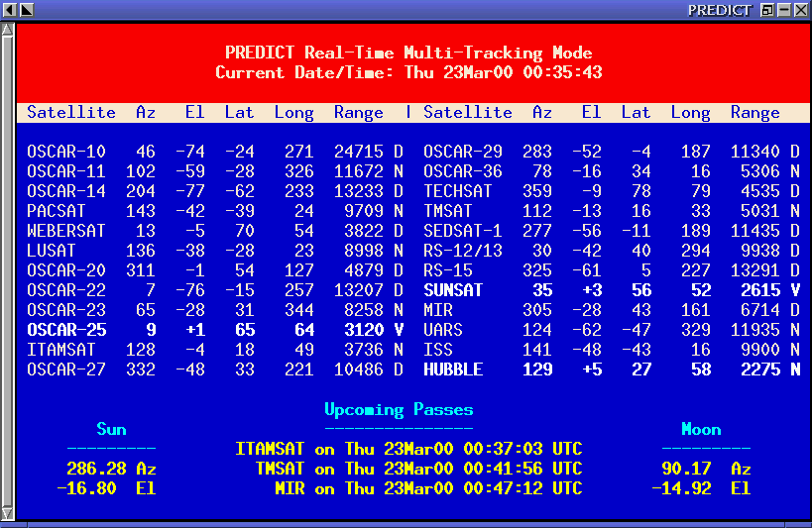The image size is (812, 528).
Task: Select the HUBBLE satellite name
Action: [453, 370]
